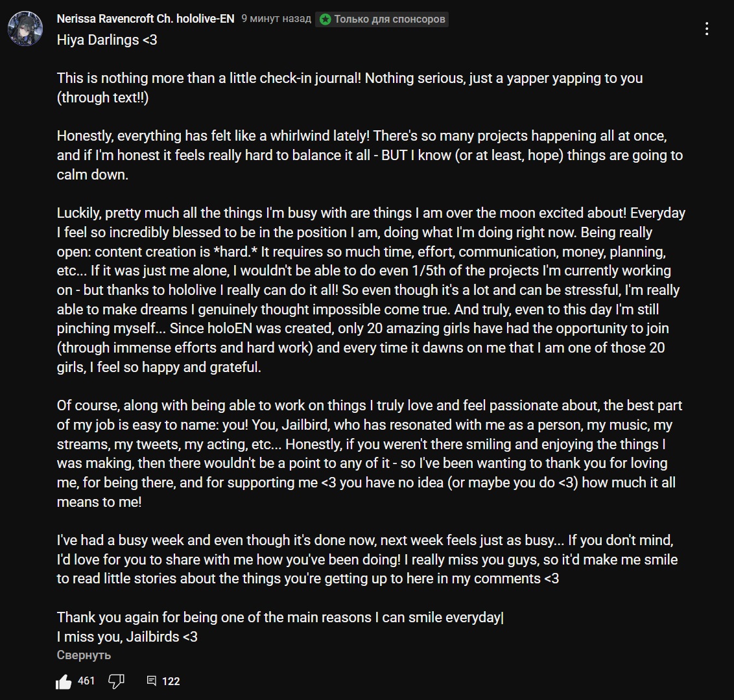The height and width of the screenshot is (700, 734).
Task: Click the 'Hiya Darlings <3' greeting line
Action: 107,40
